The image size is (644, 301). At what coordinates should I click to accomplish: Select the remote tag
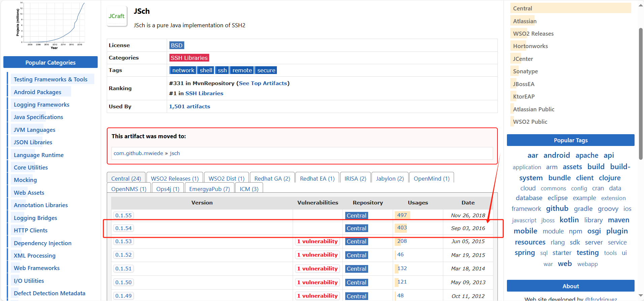(242, 70)
